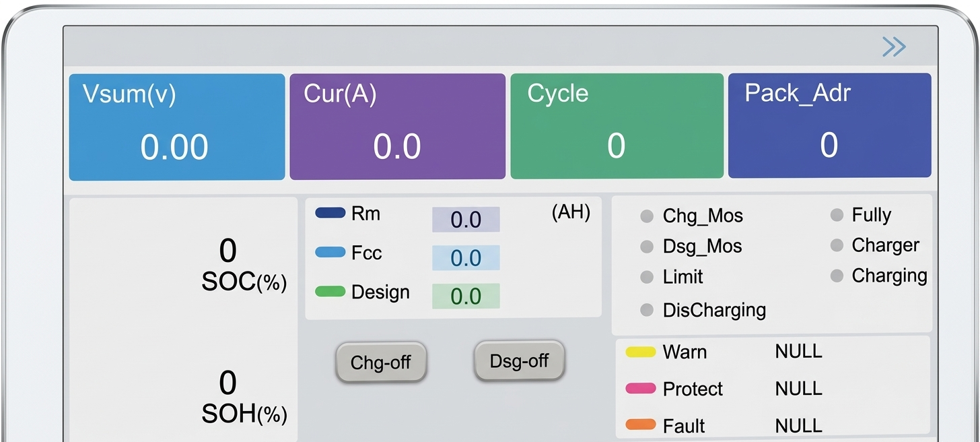Click the Chg_Mos status indicator dot
The height and width of the screenshot is (442, 980).
point(647,216)
